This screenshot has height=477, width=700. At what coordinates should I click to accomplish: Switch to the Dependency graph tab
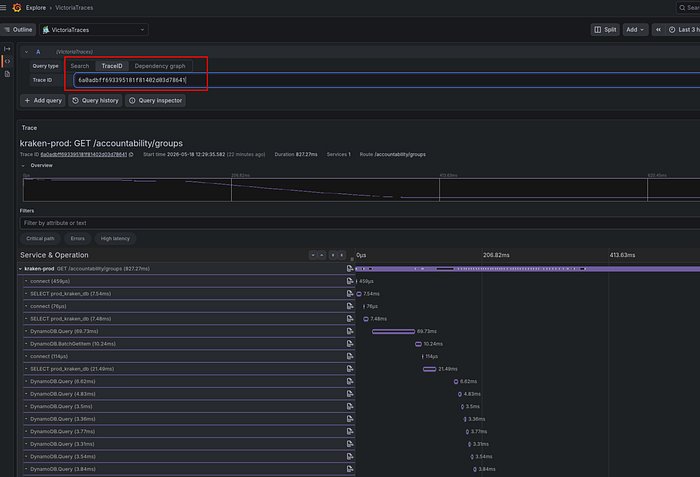(160, 66)
